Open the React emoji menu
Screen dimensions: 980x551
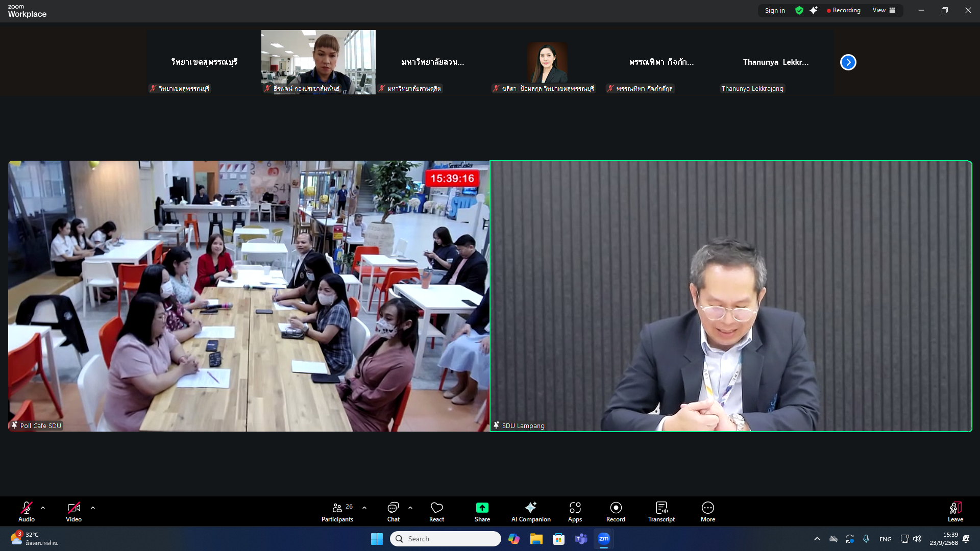(x=436, y=512)
